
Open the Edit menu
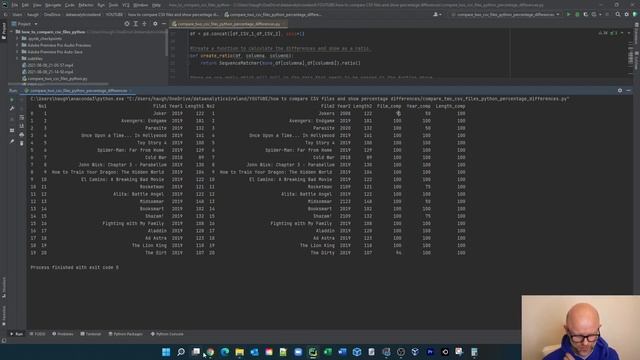tap(25, 5)
